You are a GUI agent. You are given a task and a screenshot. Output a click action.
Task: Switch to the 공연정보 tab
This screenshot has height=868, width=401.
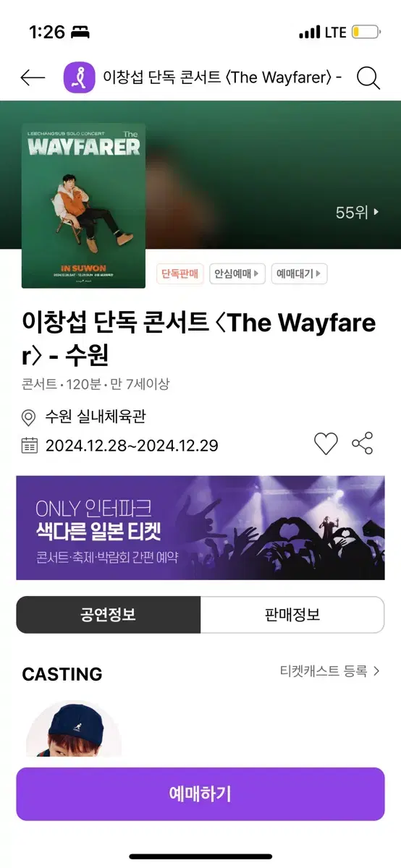[109, 615]
